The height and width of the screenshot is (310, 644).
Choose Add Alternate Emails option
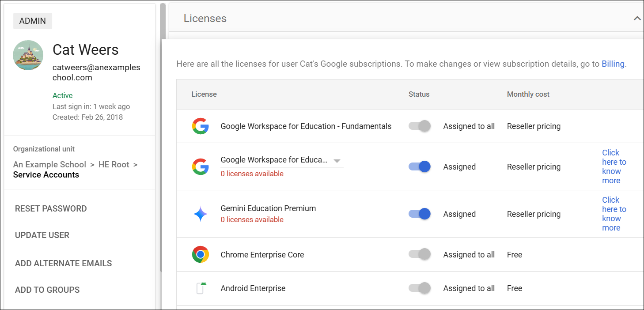point(63,264)
